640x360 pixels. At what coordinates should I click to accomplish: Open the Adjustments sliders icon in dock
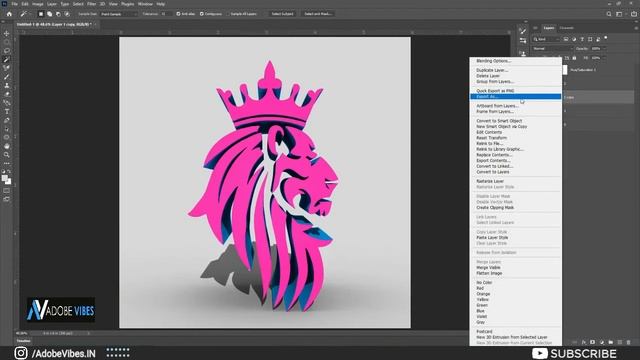[x=522, y=40]
